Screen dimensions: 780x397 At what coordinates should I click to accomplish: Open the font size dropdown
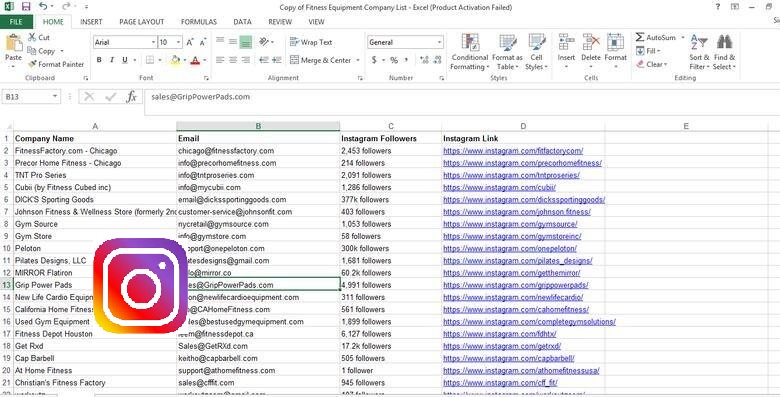tap(179, 42)
